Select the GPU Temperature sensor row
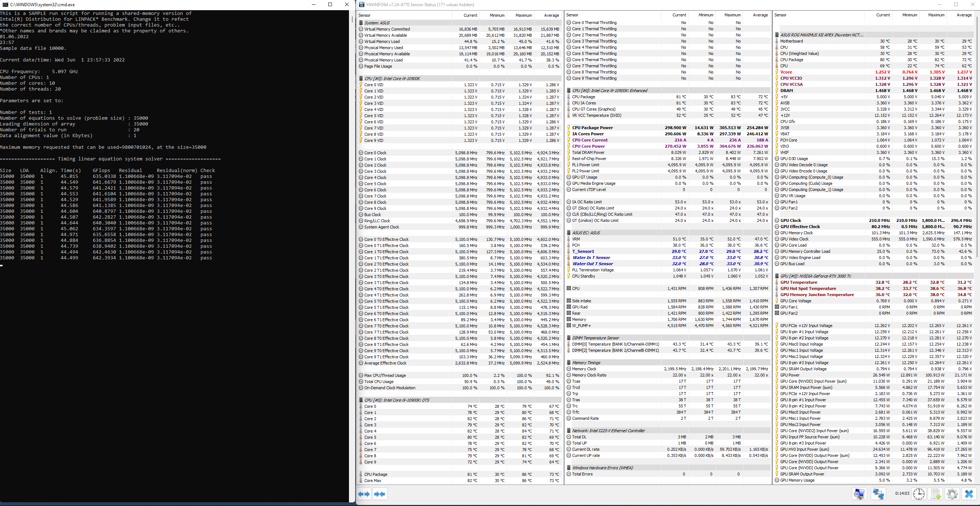 [798, 282]
